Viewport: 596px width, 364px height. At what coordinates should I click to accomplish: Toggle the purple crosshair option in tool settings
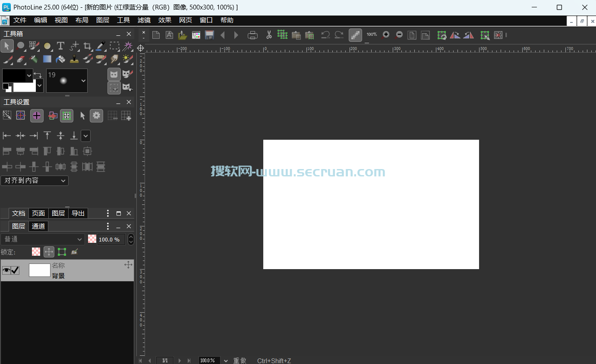(37, 116)
